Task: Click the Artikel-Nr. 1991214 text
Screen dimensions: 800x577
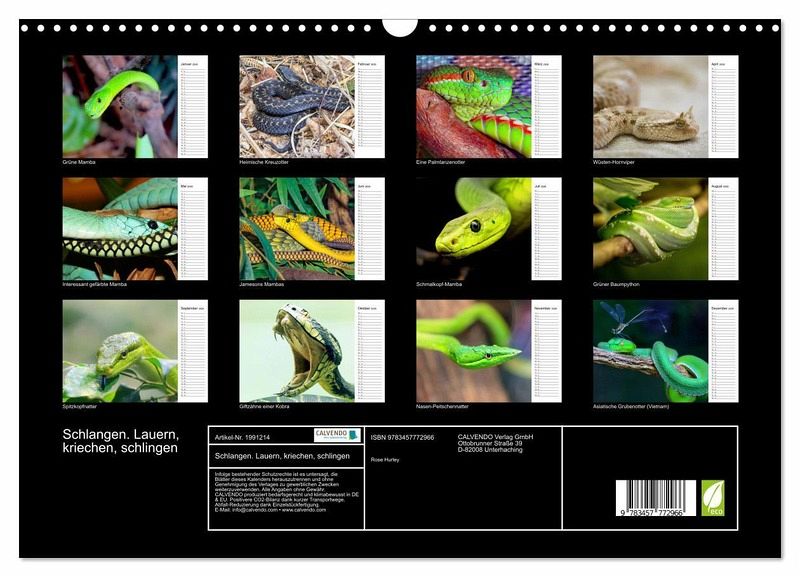Action: click(242, 437)
